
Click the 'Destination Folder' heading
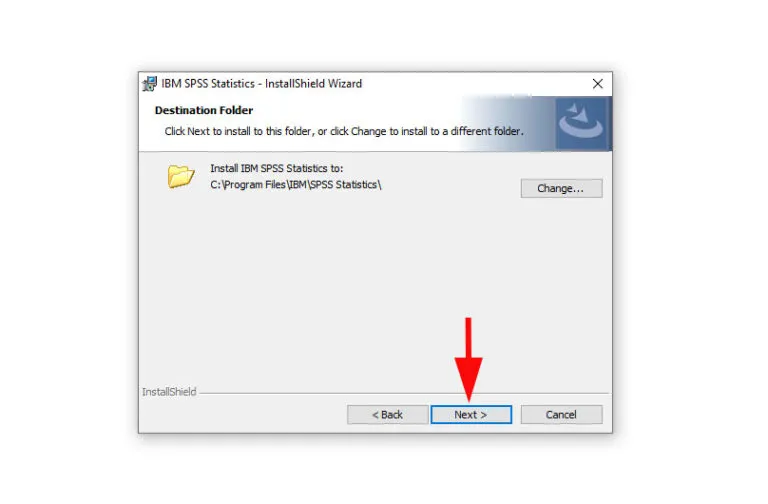pyautogui.click(x=204, y=110)
